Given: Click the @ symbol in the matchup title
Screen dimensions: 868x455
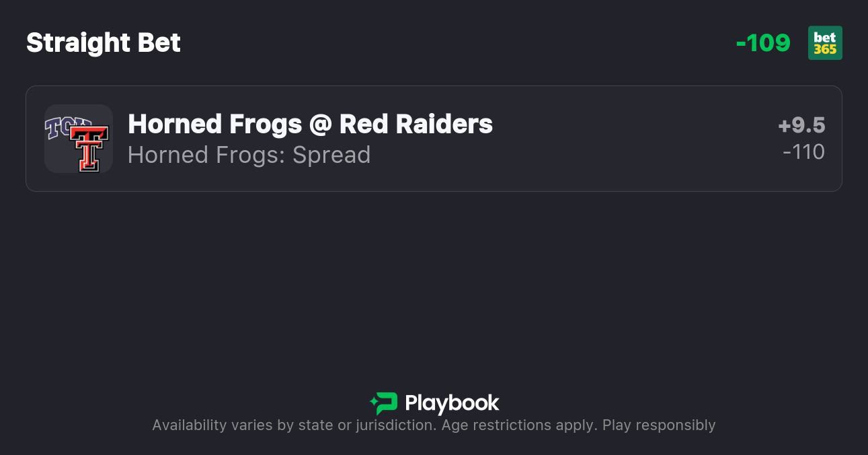Looking at the screenshot, I should coord(320,125).
